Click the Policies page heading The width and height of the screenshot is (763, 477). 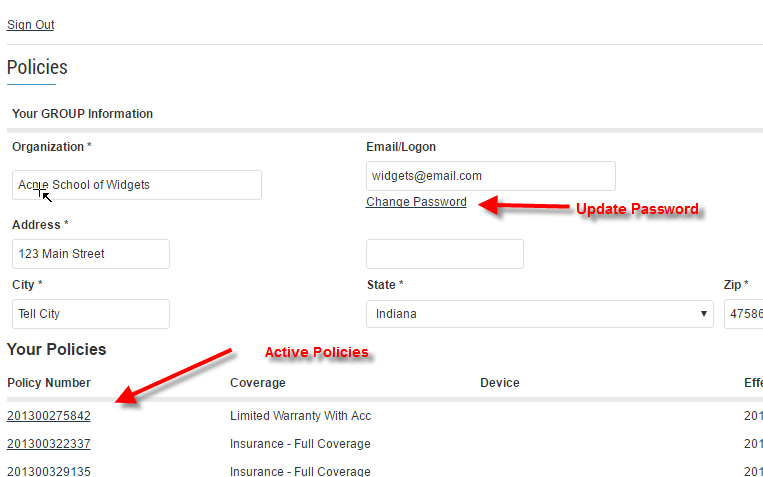37,67
